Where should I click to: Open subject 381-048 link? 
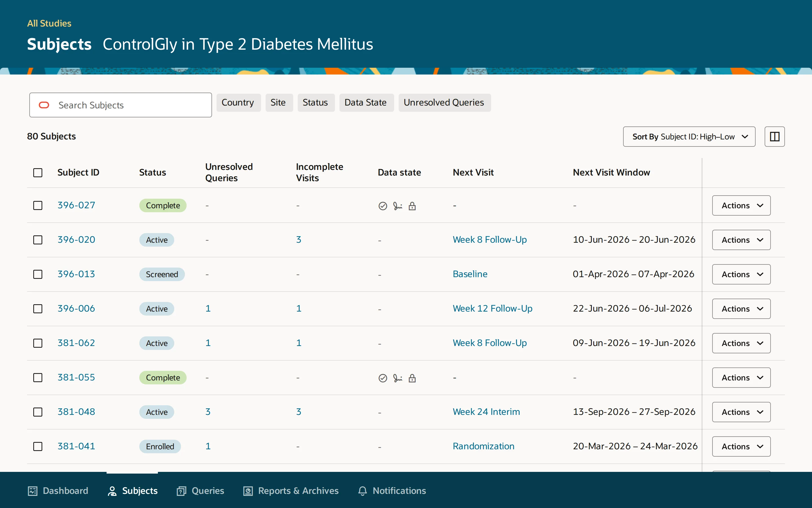pos(76,412)
